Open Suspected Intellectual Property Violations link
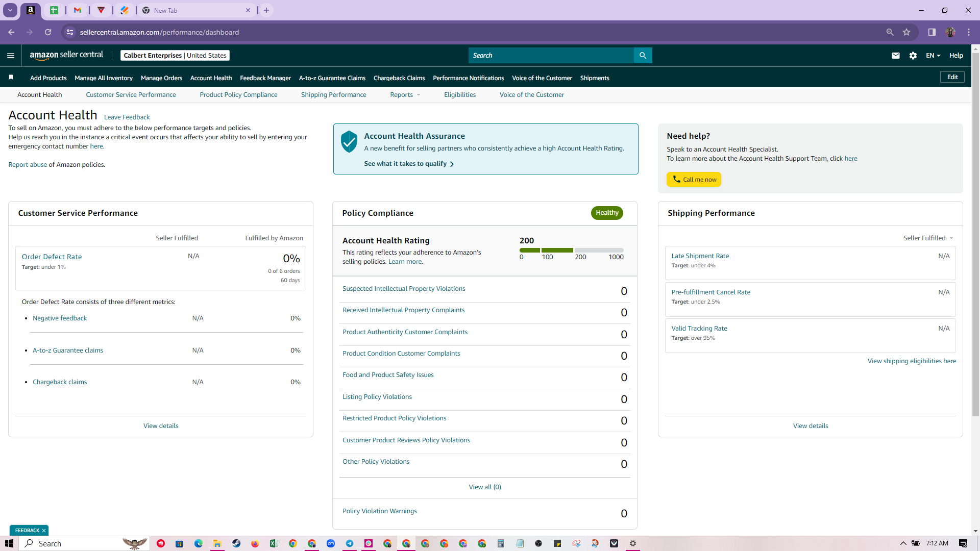980x551 pixels. click(x=404, y=289)
